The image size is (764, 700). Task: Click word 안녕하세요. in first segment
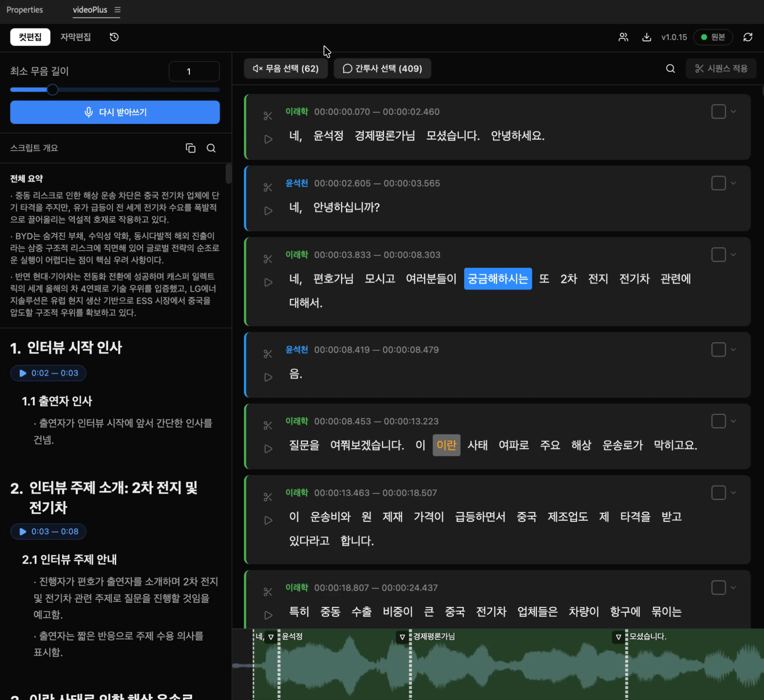point(517,136)
